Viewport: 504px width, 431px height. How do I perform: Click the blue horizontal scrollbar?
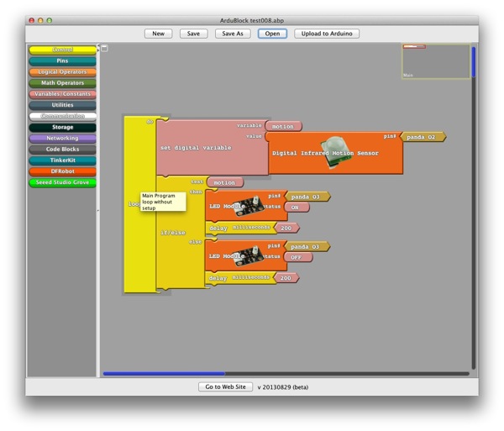(x=164, y=373)
